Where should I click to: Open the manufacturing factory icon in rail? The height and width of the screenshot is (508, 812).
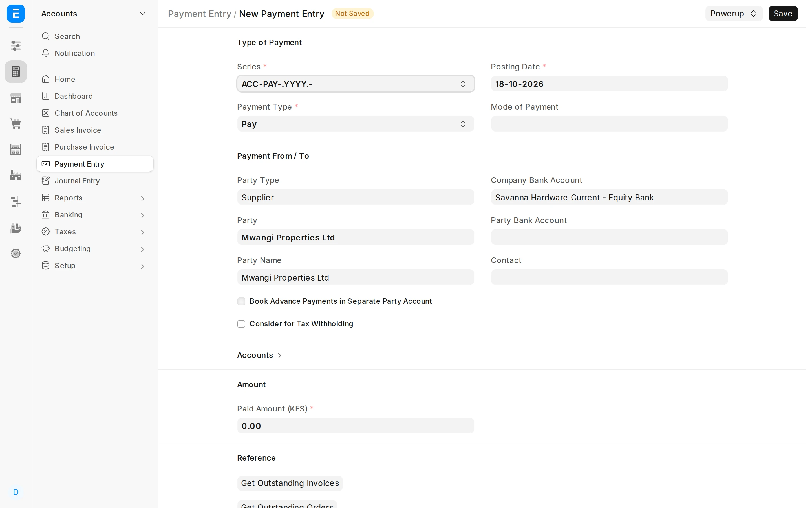tap(16, 175)
